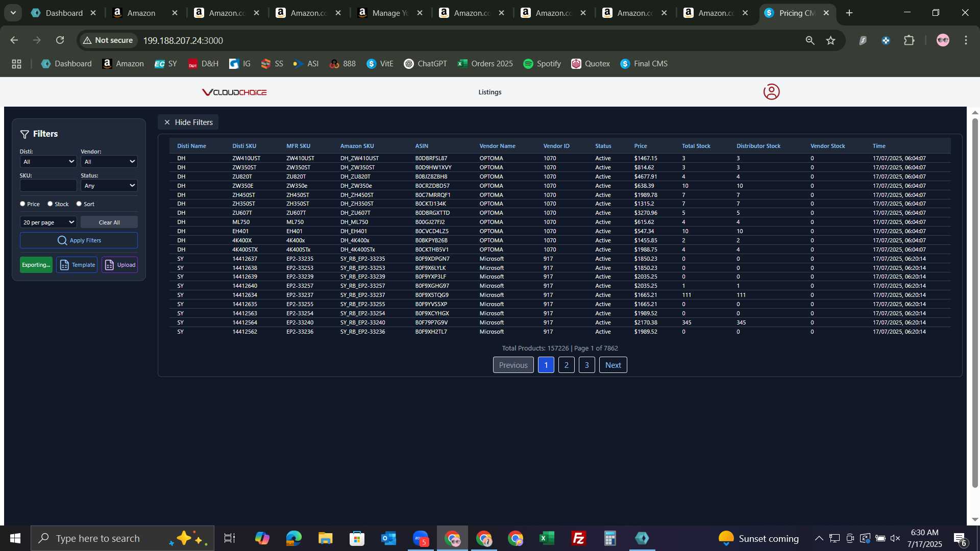Switch to the Dashboard browser tab
The height and width of the screenshot is (551, 980).
click(64, 13)
